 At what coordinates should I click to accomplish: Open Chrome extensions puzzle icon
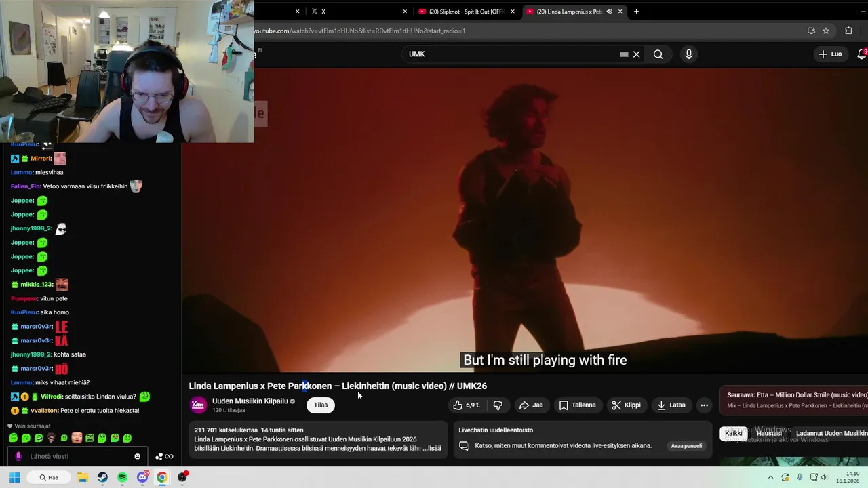click(848, 30)
